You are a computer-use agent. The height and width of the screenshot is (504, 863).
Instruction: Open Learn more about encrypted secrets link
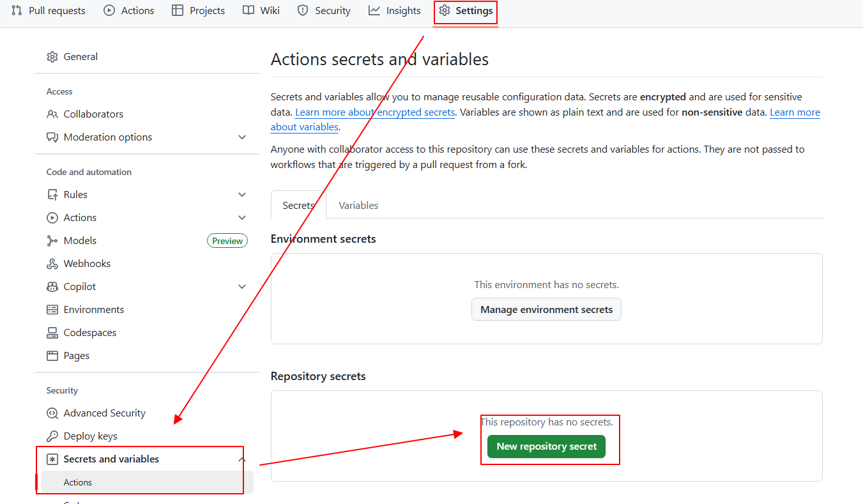(375, 112)
